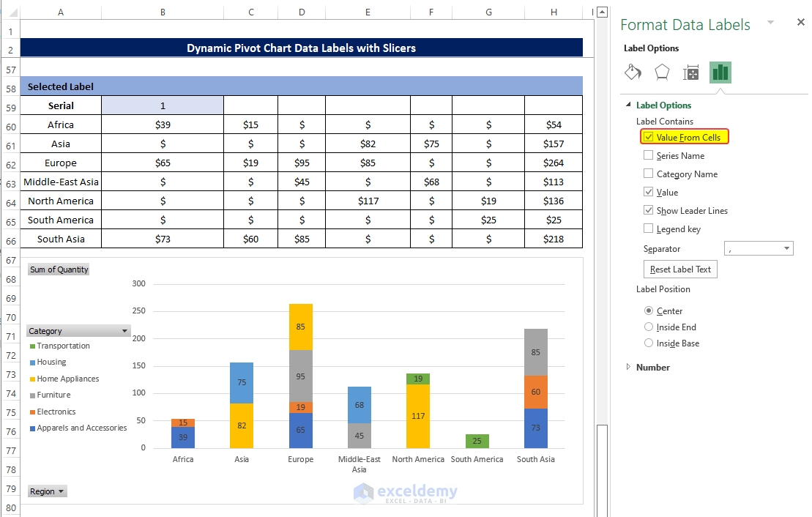Toggle the Legend key checkbox
This screenshot has height=517, width=812.
(x=649, y=228)
